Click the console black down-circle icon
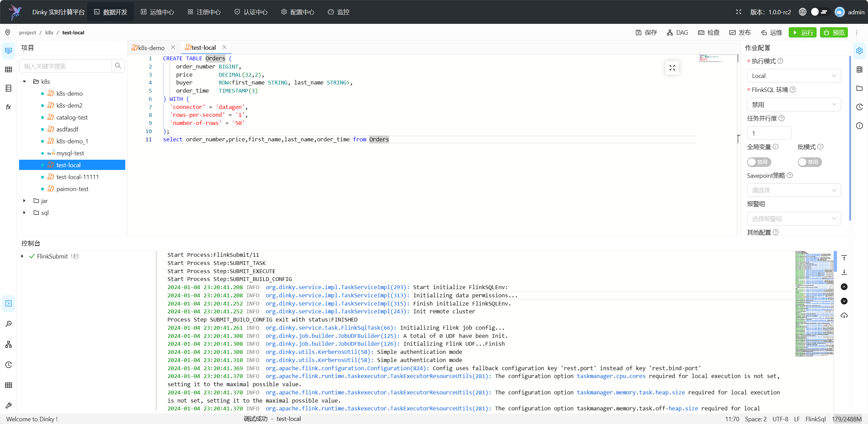Viewport: 868px width, 424px height. click(x=844, y=301)
